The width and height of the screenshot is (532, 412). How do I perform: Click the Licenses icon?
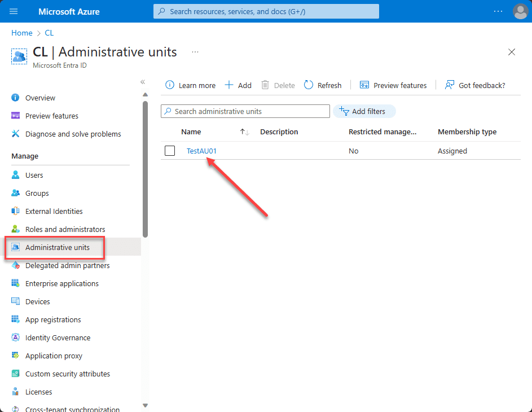click(x=15, y=392)
